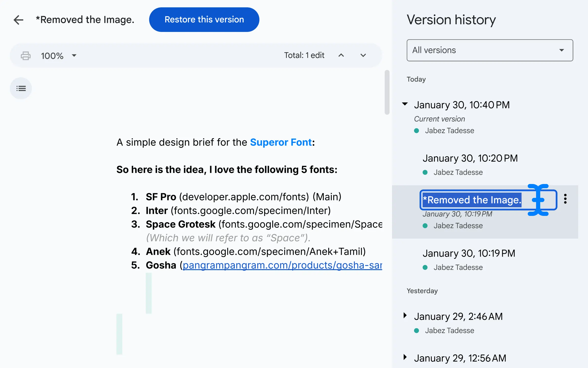
Task: Click the "So here is the idea" heading
Action: (x=227, y=170)
